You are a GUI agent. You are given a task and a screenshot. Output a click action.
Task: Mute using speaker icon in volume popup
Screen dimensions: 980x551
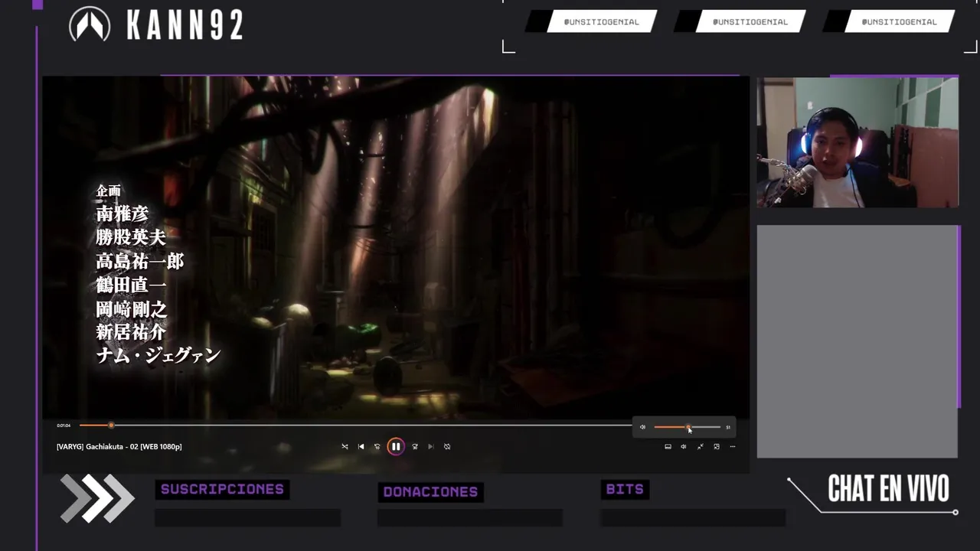click(642, 427)
